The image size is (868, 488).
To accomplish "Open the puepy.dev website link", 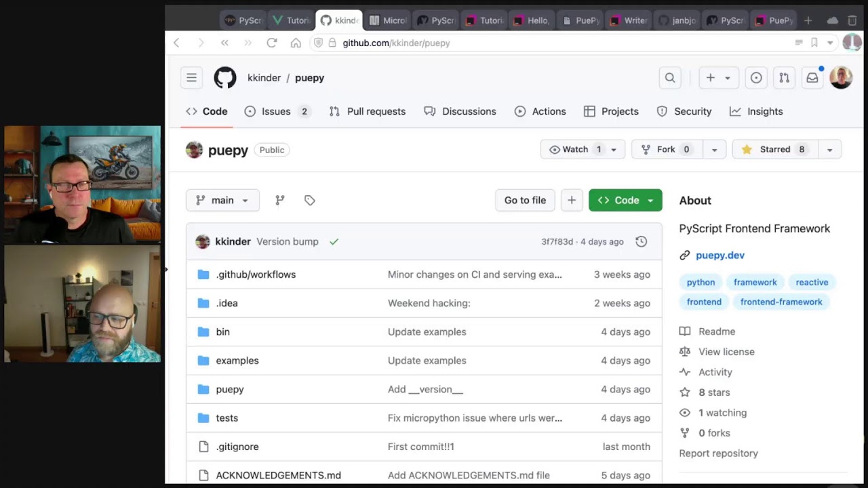I will 720,255.
